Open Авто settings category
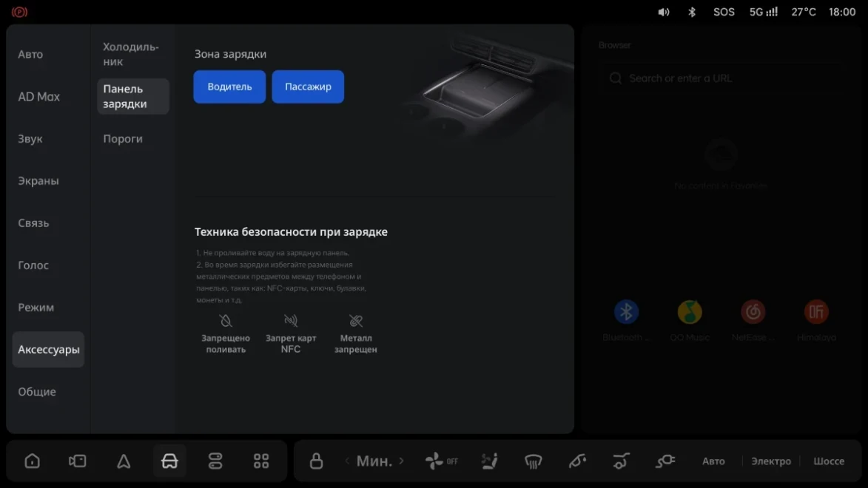Screen dimensions: 868x488 coord(30,54)
